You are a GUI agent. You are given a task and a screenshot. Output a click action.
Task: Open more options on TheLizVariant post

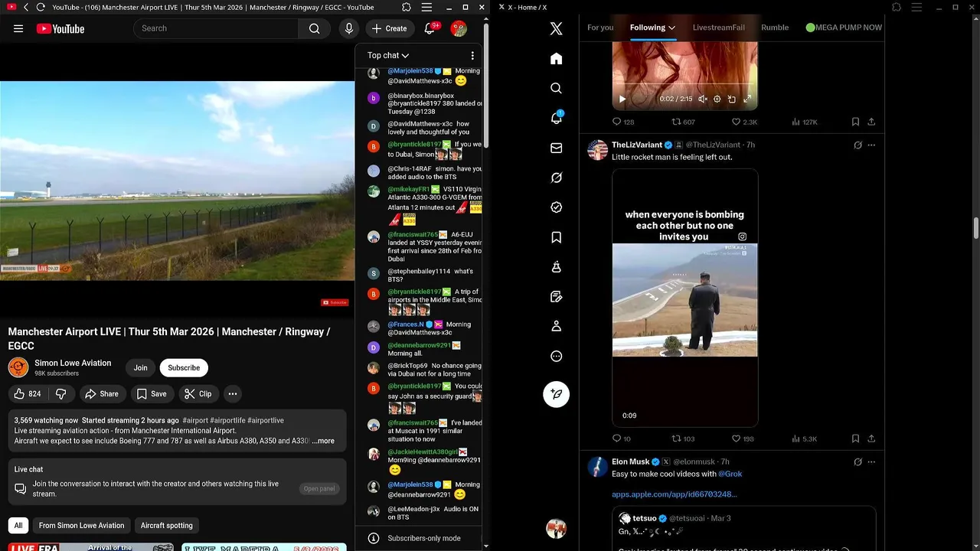[871, 145]
